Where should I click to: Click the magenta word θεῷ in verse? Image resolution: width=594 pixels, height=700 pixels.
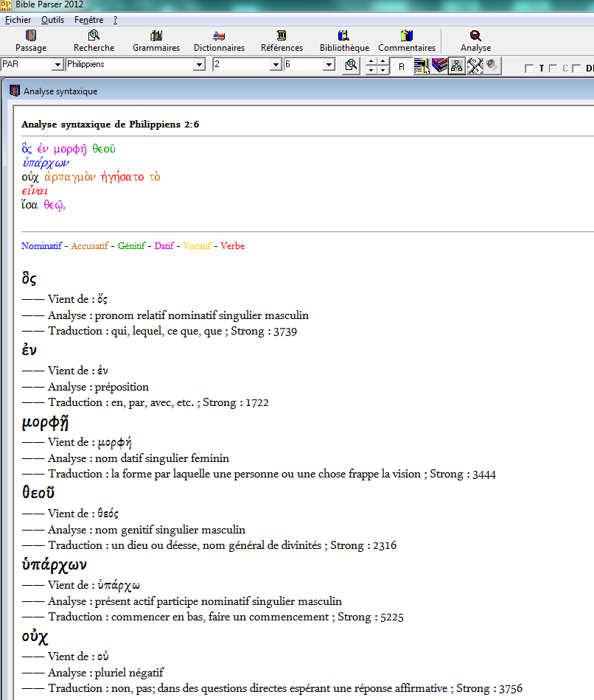tap(55, 205)
